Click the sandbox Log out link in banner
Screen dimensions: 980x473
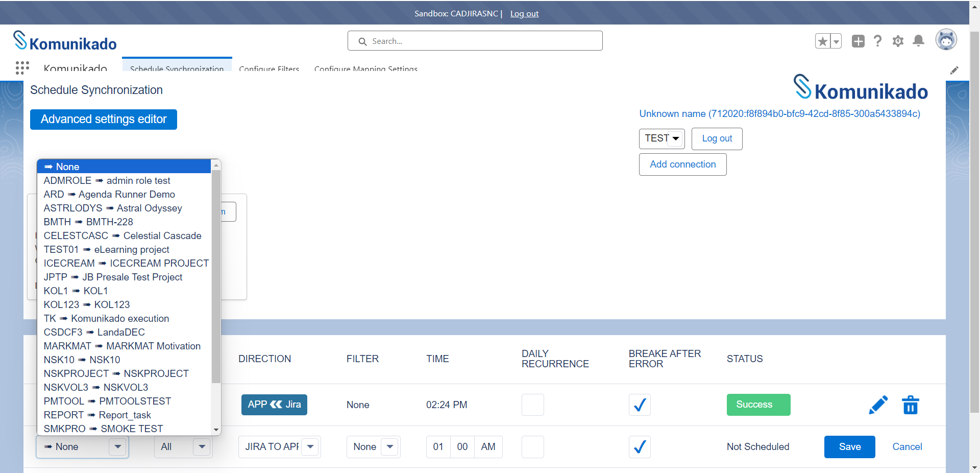pyautogui.click(x=524, y=14)
